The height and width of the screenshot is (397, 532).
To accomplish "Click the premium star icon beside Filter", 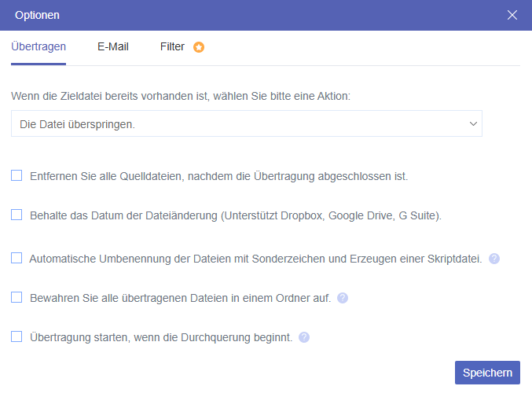I will pyautogui.click(x=199, y=47).
